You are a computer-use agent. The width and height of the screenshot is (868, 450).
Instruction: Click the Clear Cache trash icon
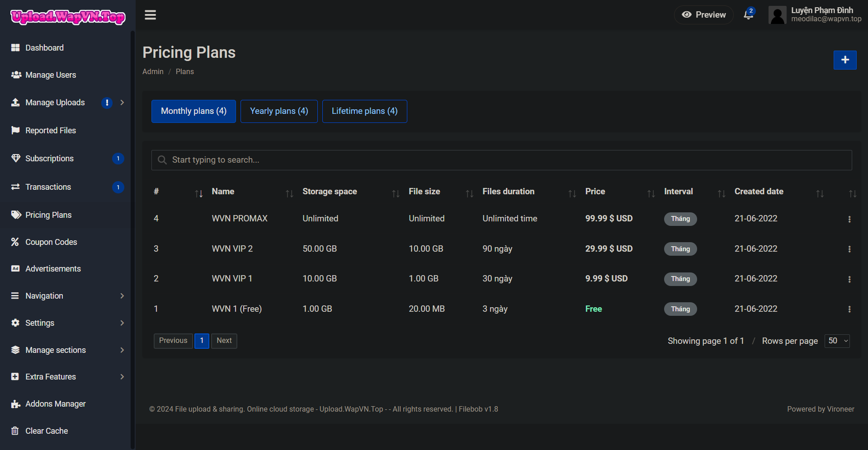pyautogui.click(x=15, y=431)
